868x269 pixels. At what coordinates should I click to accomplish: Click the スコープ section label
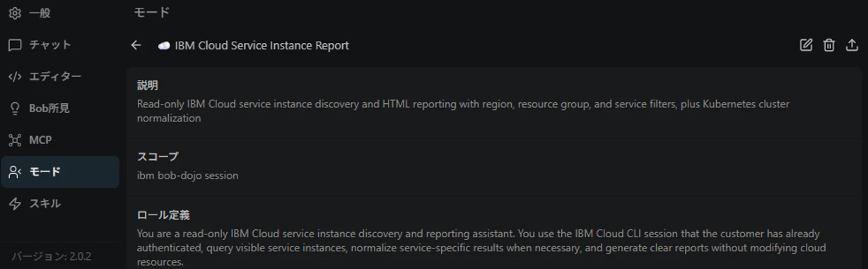[158, 157]
